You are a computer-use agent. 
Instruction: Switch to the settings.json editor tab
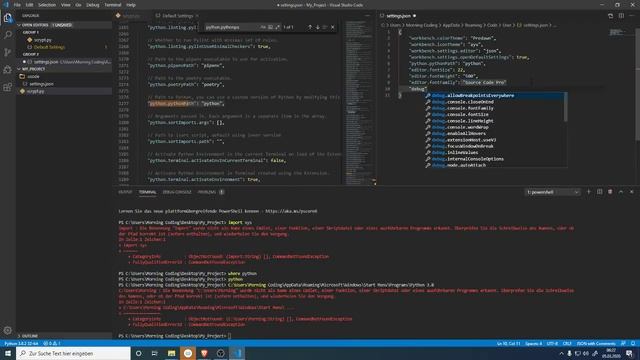(x=398, y=16)
